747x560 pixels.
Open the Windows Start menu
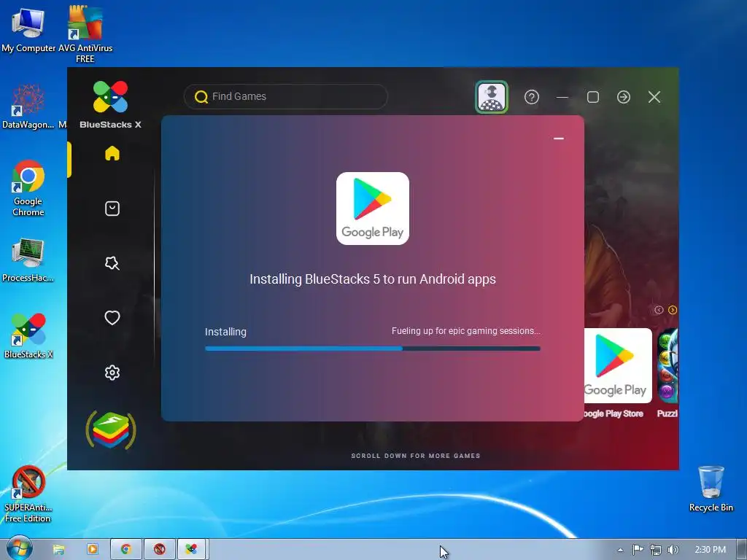point(20,548)
